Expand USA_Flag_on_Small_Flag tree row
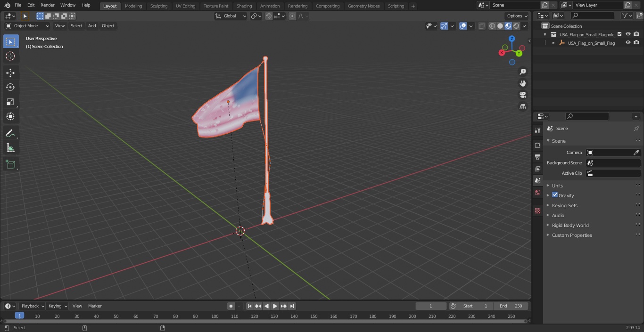The height and width of the screenshot is (332, 644). [553, 43]
